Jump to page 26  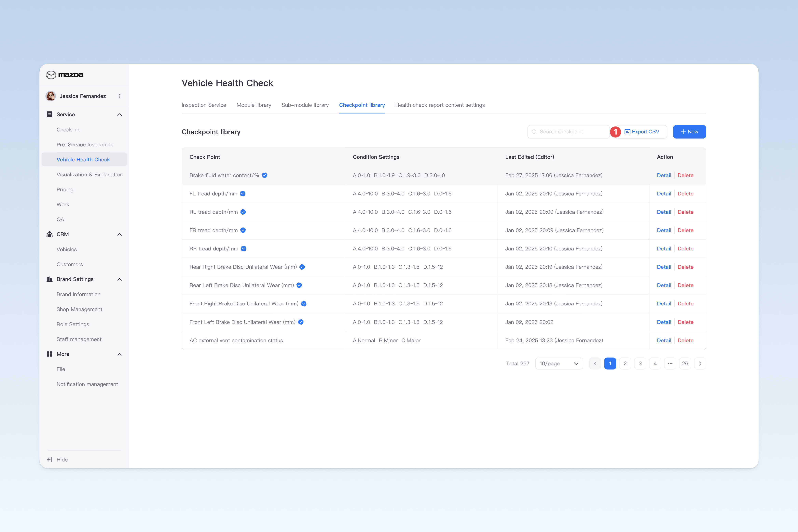(685, 363)
